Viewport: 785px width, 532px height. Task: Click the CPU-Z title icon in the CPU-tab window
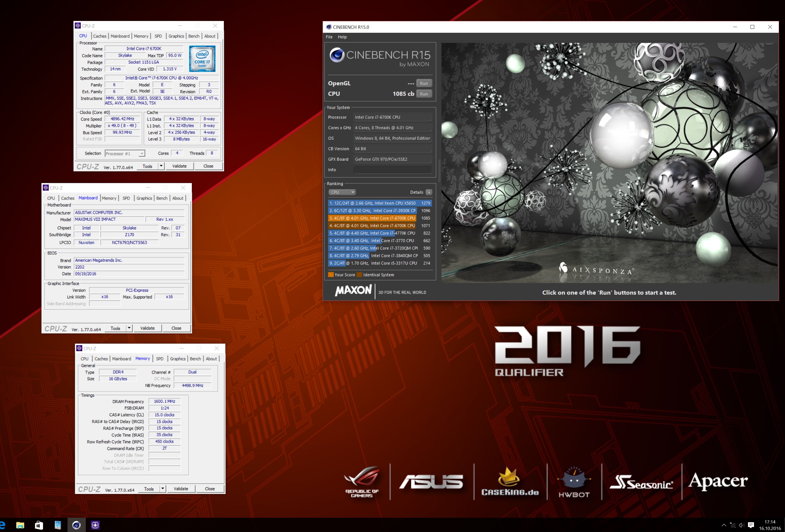coord(78,26)
